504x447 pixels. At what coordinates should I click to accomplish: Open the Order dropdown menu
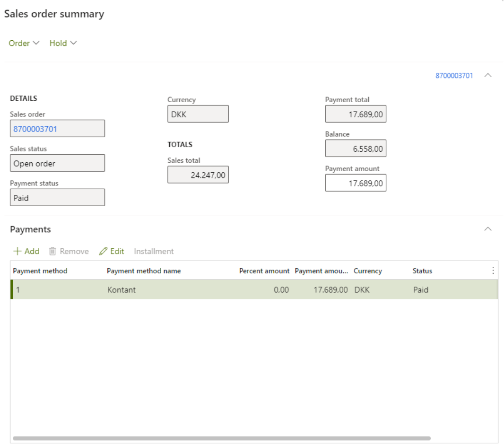click(24, 43)
